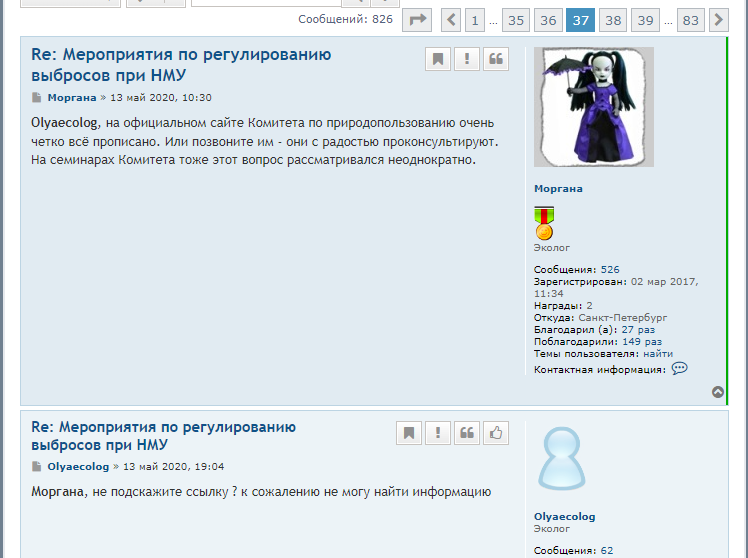
Task: Report Olyaecolog's post with the exclamation icon
Action: pyautogui.click(x=438, y=433)
